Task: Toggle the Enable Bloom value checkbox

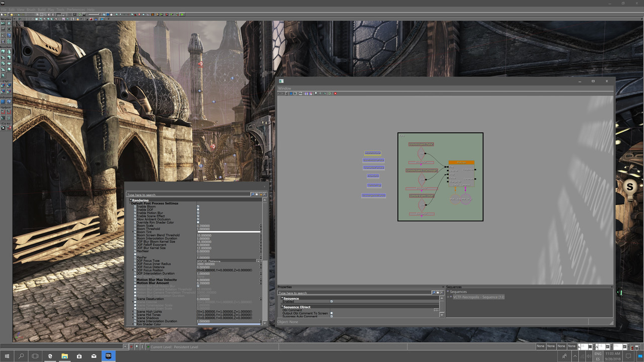Action: [x=198, y=206]
